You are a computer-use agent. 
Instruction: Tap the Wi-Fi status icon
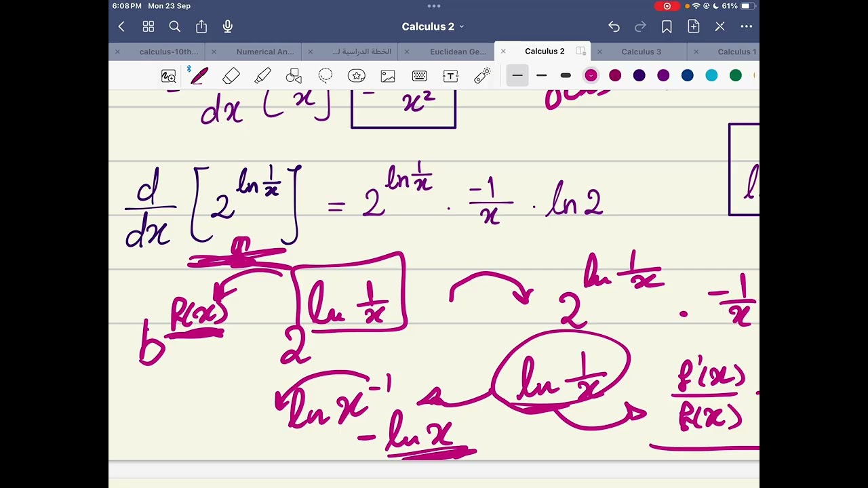point(696,6)
